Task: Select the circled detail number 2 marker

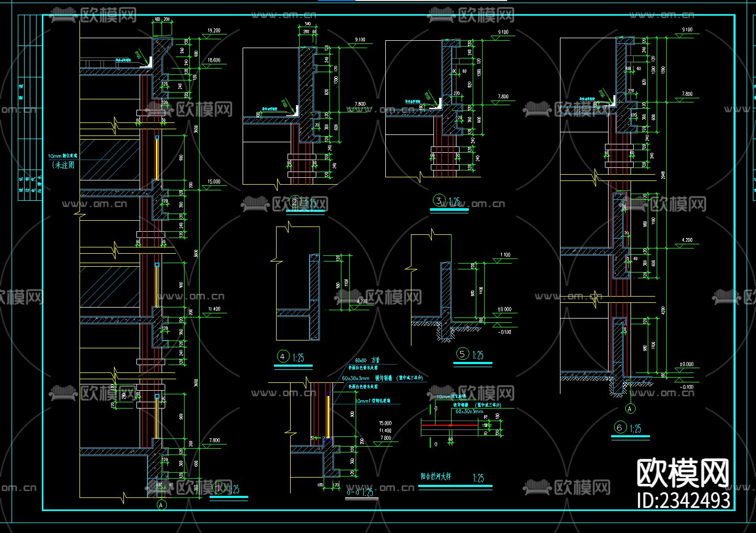Action: point(295,203)
